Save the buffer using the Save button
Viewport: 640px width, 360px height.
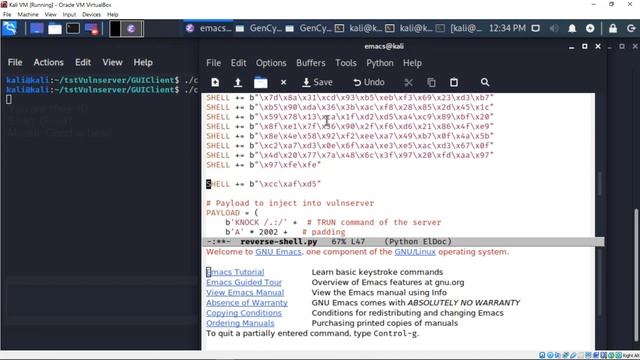tap(317, 82)
